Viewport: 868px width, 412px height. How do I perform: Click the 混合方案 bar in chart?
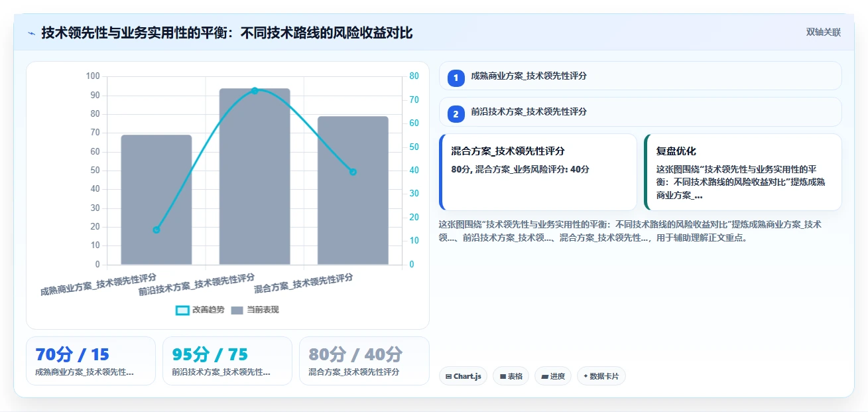(353, 190)
